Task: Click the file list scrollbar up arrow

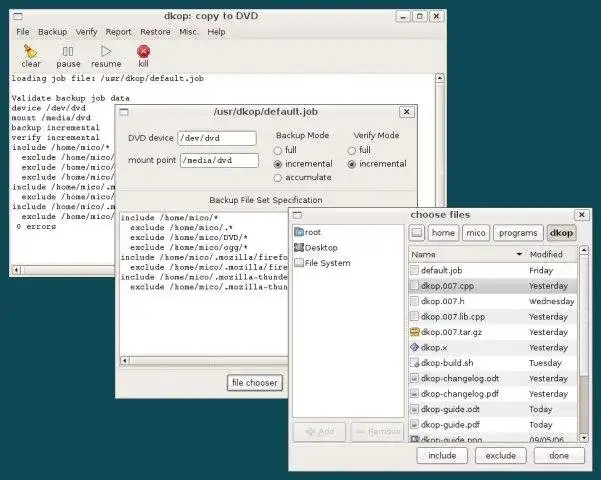Action: tap(584, 251)
